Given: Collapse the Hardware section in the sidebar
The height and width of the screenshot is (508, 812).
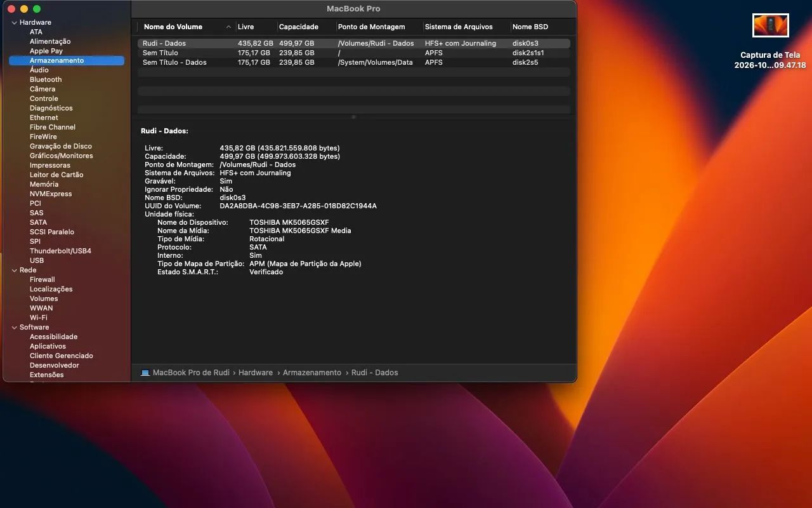Looking at the screenshot, I should [x=14, y=23].
